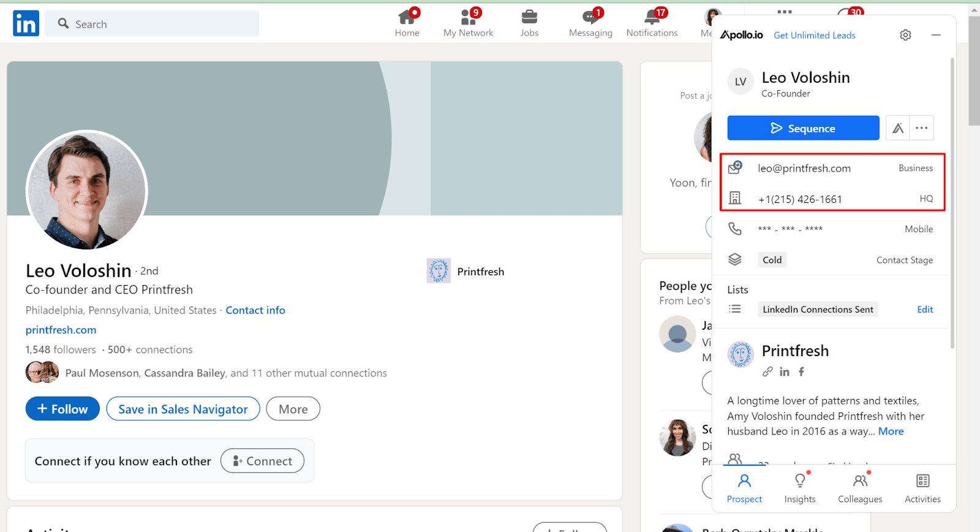Viewport: 980px width, 532px height.
Task: Open Messaging from top navigation
Action: [590, 23]
